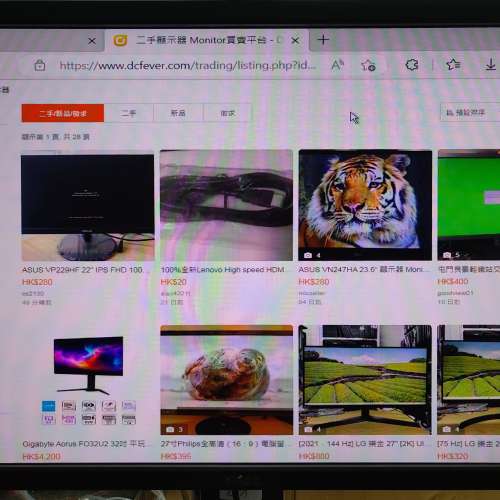Viewport: 500px width, 500px height.
Task: Open the Lenovo HDMI cable thumbnail
Action: click(226, 205)
